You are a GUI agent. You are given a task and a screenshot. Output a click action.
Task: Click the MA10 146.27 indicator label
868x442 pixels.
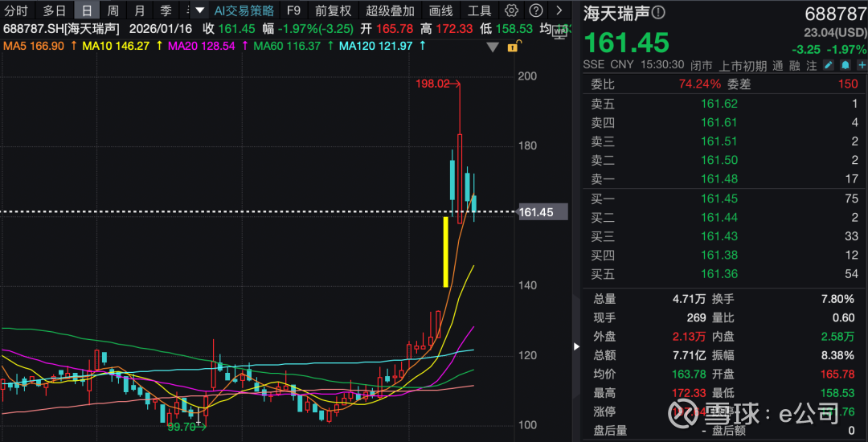point(116,47)
